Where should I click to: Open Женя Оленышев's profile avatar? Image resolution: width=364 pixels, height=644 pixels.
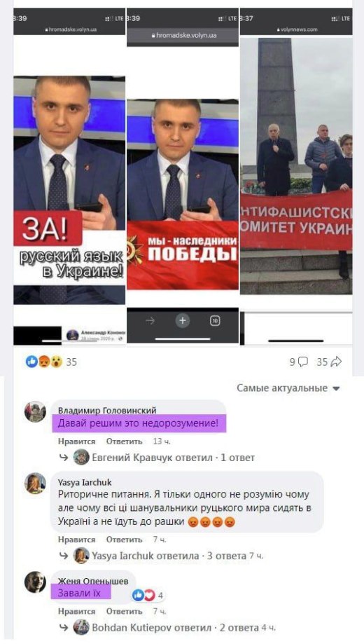35,582
